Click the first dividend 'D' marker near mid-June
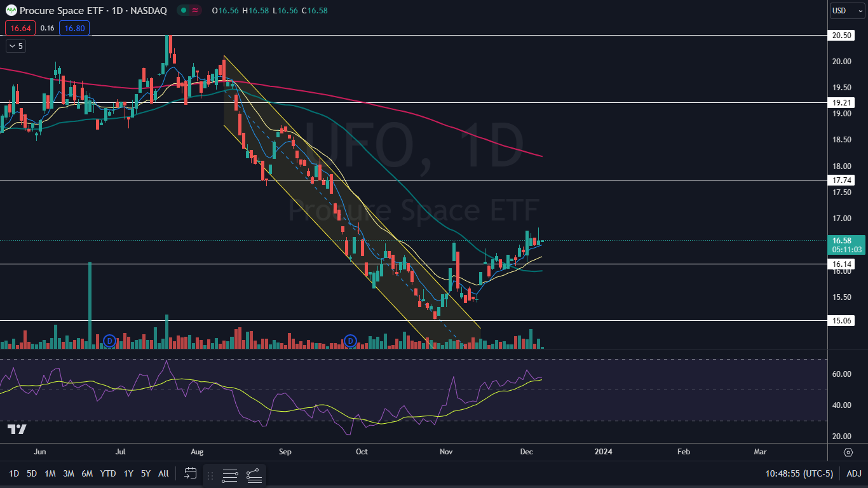The image size is (868, 488). point(109,341)
